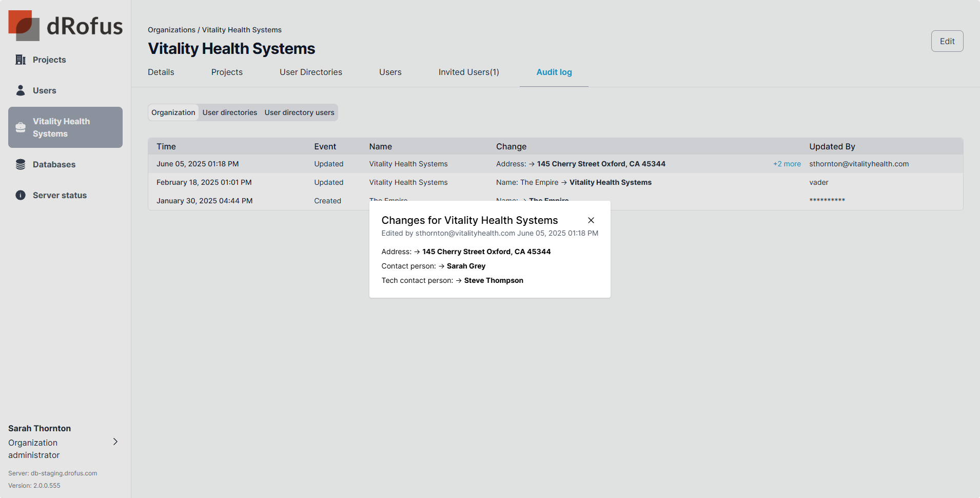980x498 pixels.
Task: Click the Edit button
Action: pos(947,41)
